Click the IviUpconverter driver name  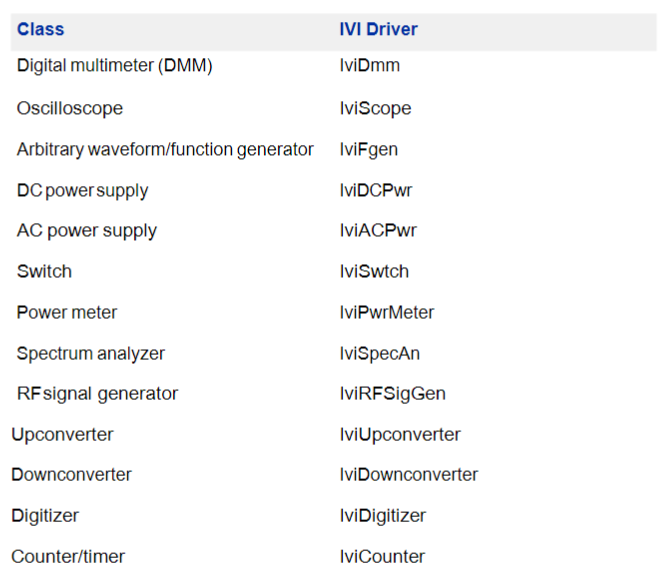pos(400,435)
